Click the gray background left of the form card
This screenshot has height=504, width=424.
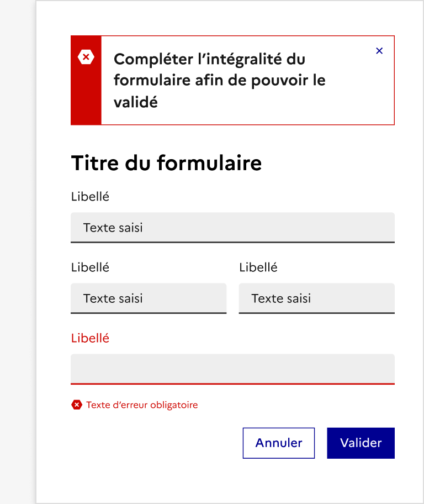(x=18, y=249)
